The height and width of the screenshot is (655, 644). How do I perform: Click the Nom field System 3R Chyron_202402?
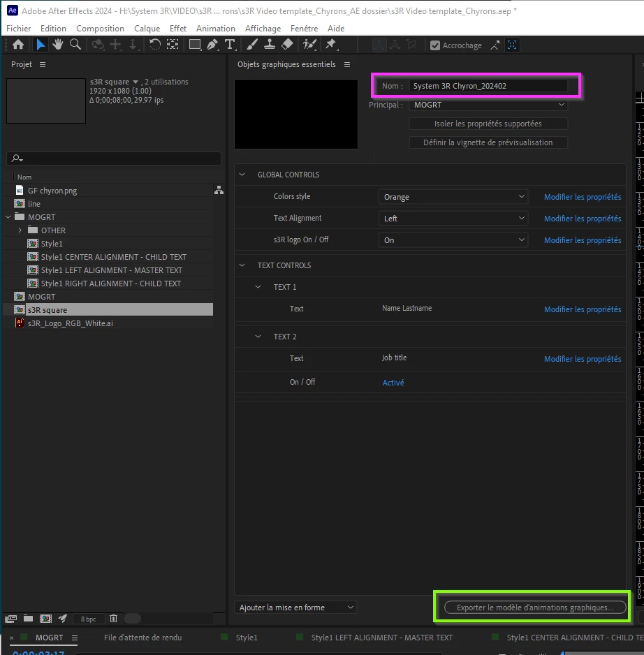pyautogui.click(x=488, y=86)
